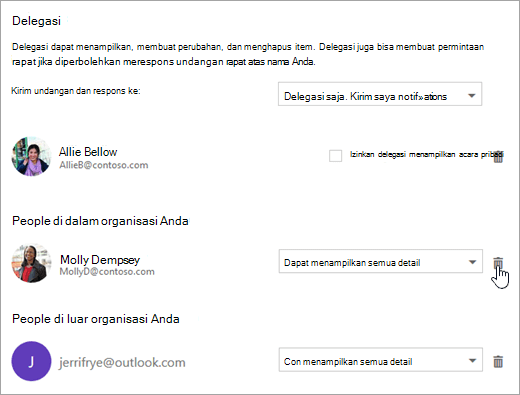Click 'People di dalam organisasi Anda' heading
Viewport: 520px width, 395px height.
(x=100, y=221)
